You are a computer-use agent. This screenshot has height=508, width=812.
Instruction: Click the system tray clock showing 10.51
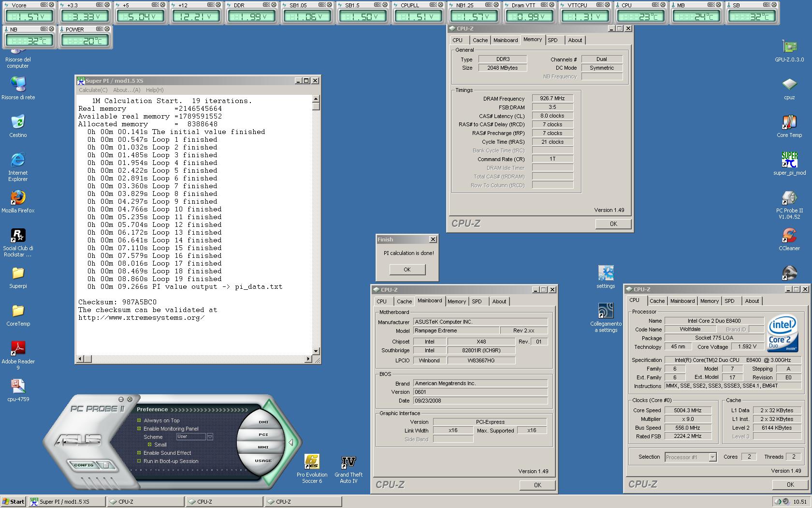click(x=799, y=502)
